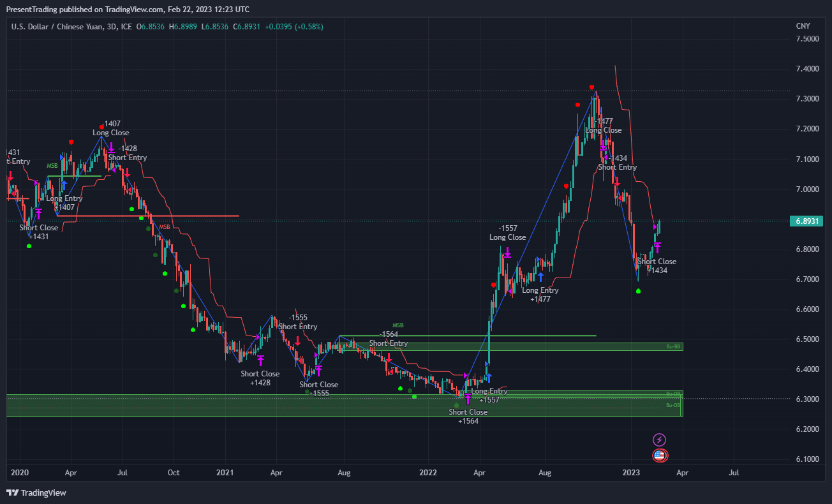Click the magenta arrow under -1557 Long Close
The width and height of the screenshot is (832, 504).
pos(507,252)
